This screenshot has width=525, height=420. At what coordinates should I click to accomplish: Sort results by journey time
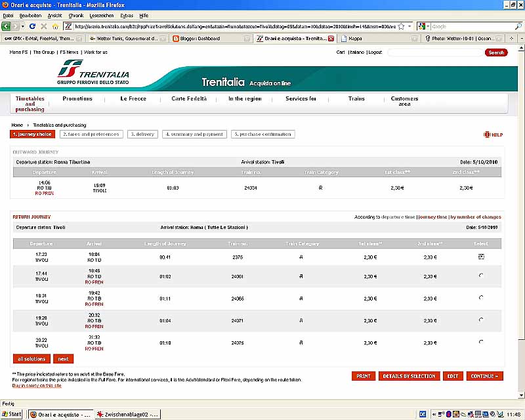click(x=433, y=217)
